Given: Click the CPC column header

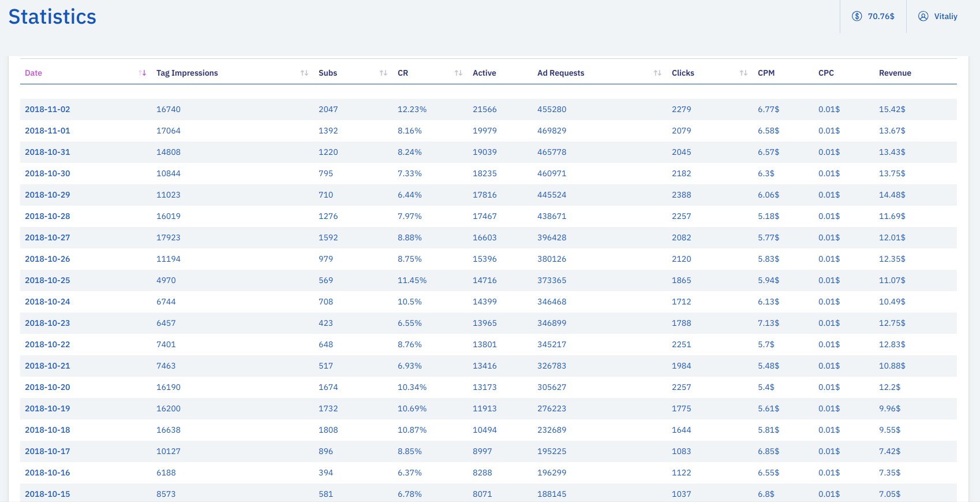Looking at the screenshot, I should coord(826,73).
